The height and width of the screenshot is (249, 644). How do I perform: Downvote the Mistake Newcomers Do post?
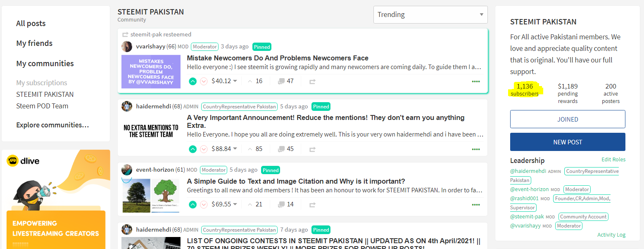[x=204, y=81]
